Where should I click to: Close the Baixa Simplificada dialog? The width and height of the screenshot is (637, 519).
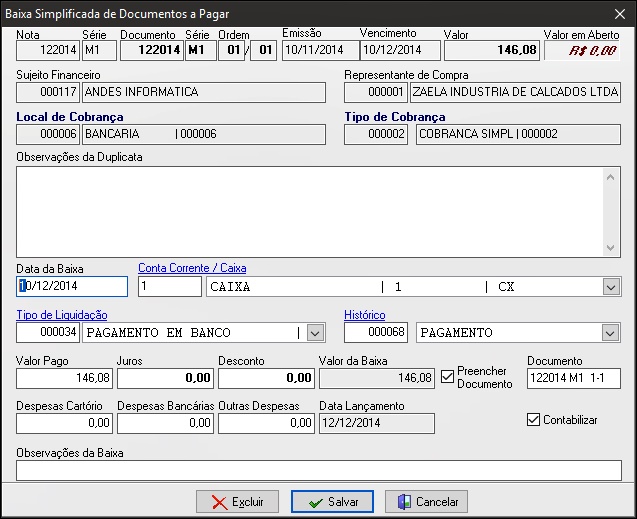click(x=620, y=14)
